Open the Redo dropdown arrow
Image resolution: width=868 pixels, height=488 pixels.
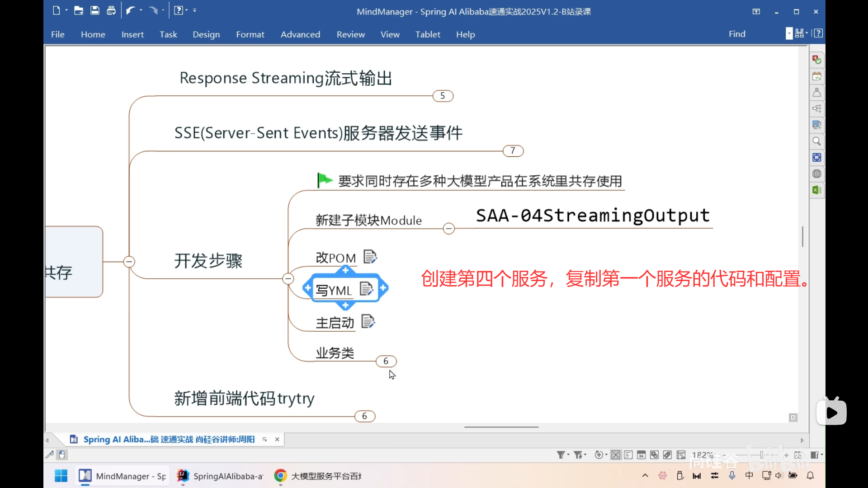pos(163,10)
